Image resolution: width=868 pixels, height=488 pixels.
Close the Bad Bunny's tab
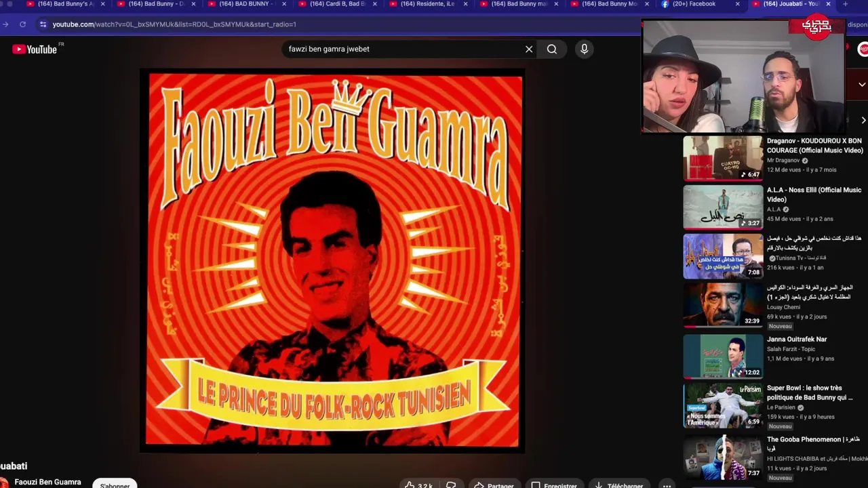(x=102, y=4)
